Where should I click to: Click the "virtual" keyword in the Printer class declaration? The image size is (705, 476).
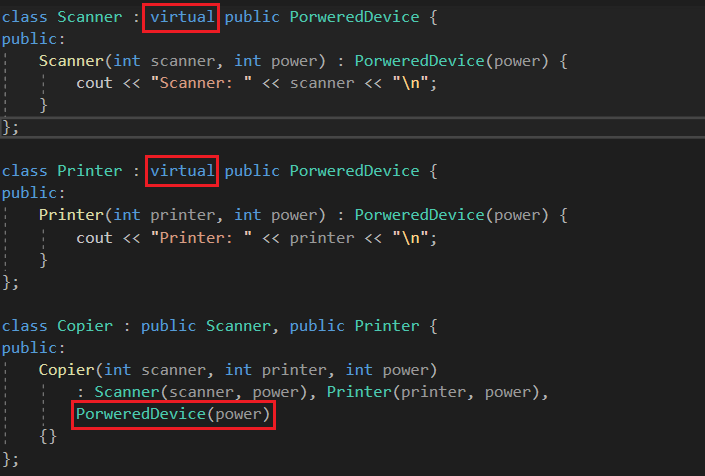(x=182, y=171)
